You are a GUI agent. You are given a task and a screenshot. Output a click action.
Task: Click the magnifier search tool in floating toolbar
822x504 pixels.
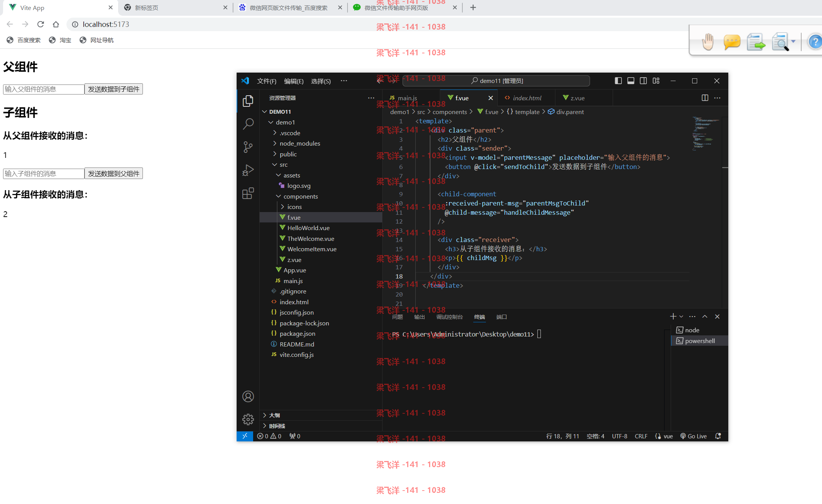click(x=781, y=41)
